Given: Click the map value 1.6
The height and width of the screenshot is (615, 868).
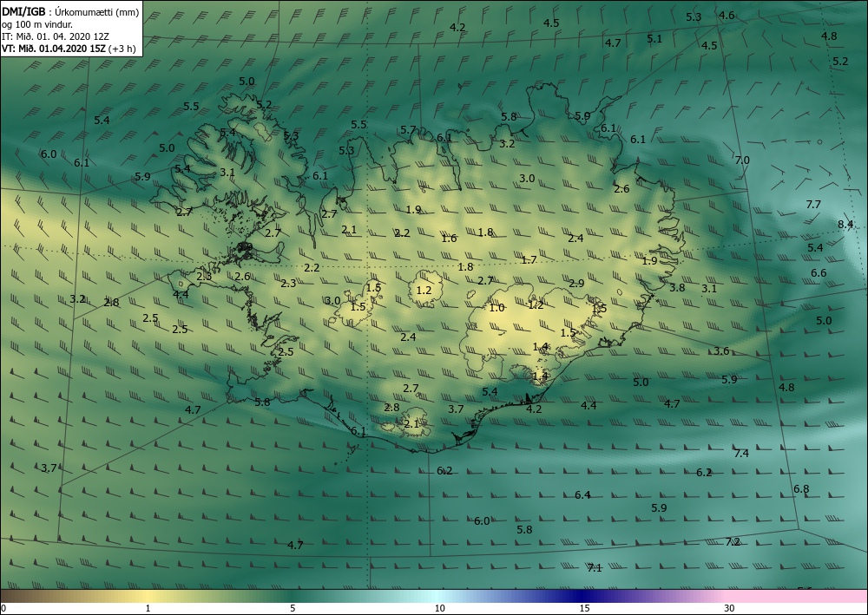Looking at the screenshot, I should (449, 239).
